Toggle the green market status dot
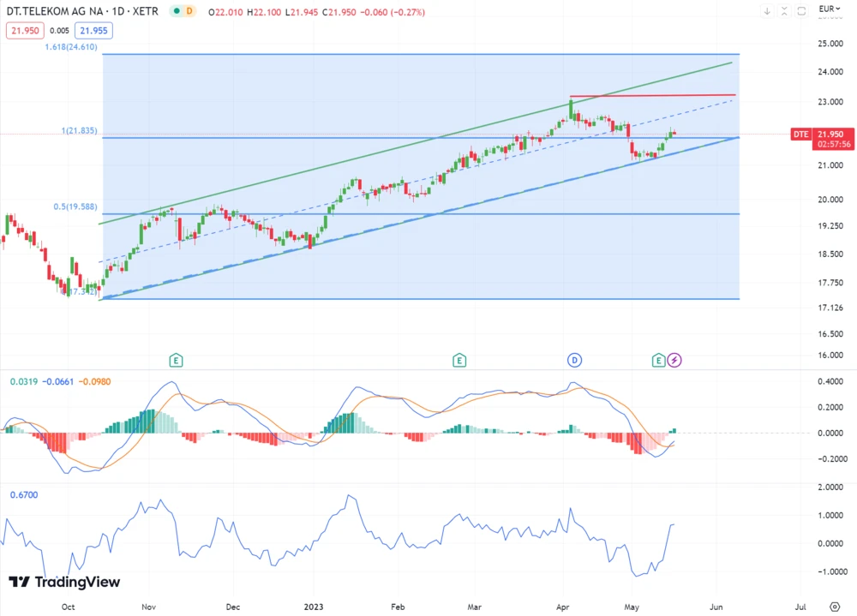 pos(176,12)
